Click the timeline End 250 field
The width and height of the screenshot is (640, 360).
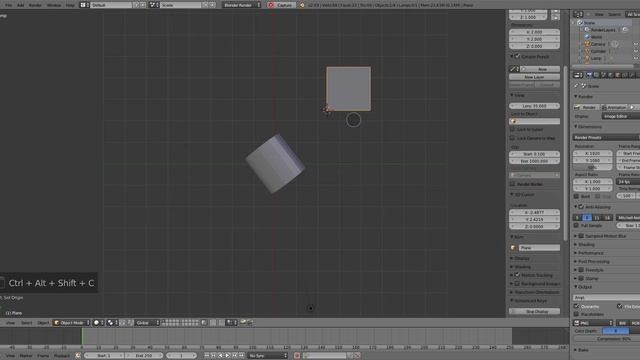[144, 356]
